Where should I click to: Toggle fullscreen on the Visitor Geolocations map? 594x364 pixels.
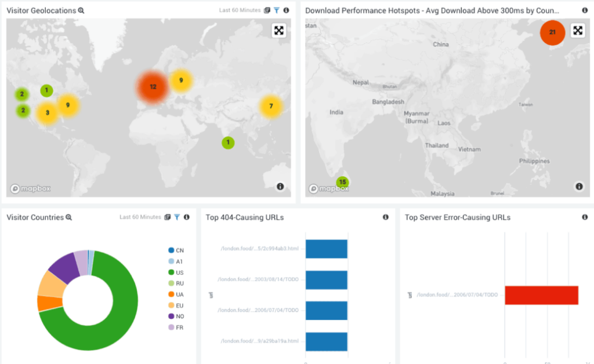279,30
